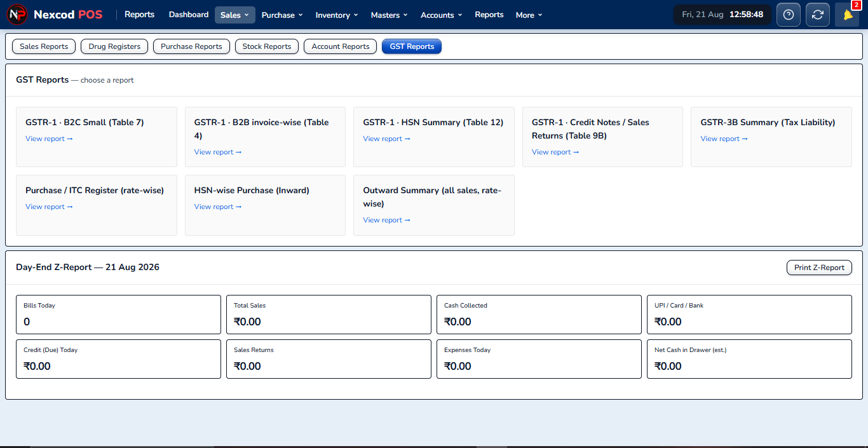868x448 pixels.
Task: Click the GST Reports section heading
Action: click(43, 80)
